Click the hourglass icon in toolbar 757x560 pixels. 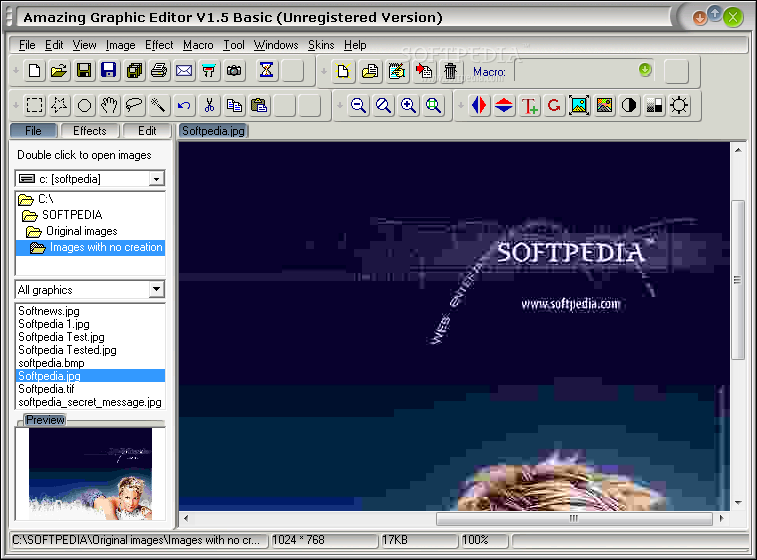[266, 71]
